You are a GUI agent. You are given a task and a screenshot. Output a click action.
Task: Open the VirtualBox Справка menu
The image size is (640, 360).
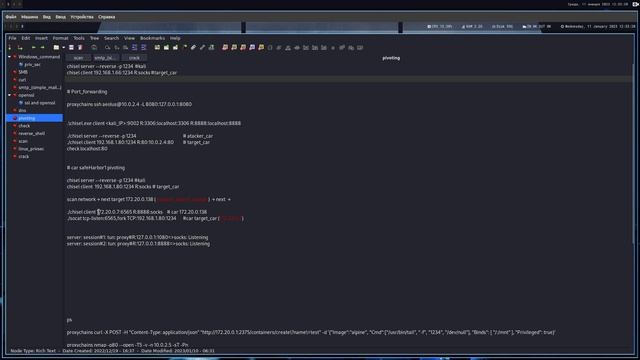tap(107, 17)
